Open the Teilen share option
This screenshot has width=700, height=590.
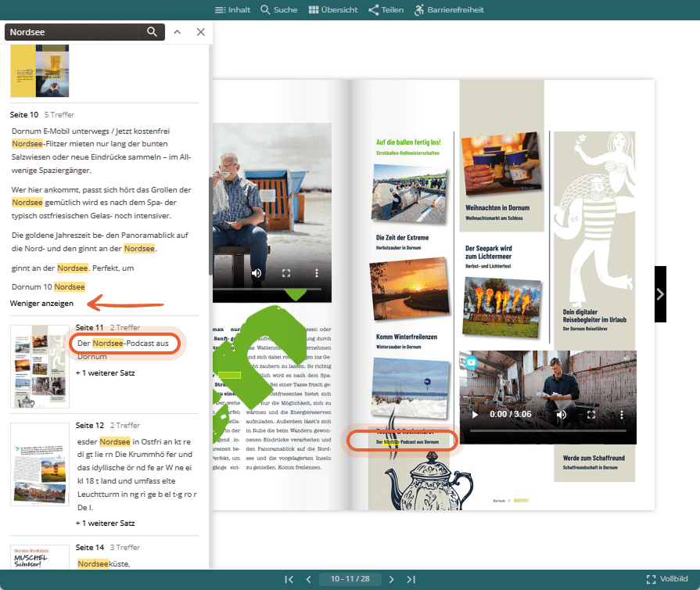click(x=386, y=10)
